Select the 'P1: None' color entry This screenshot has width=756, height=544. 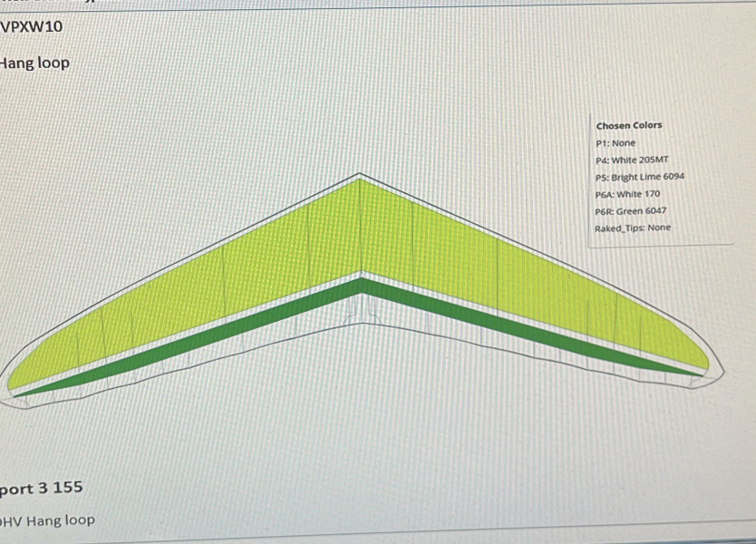[x=615, y=143]
